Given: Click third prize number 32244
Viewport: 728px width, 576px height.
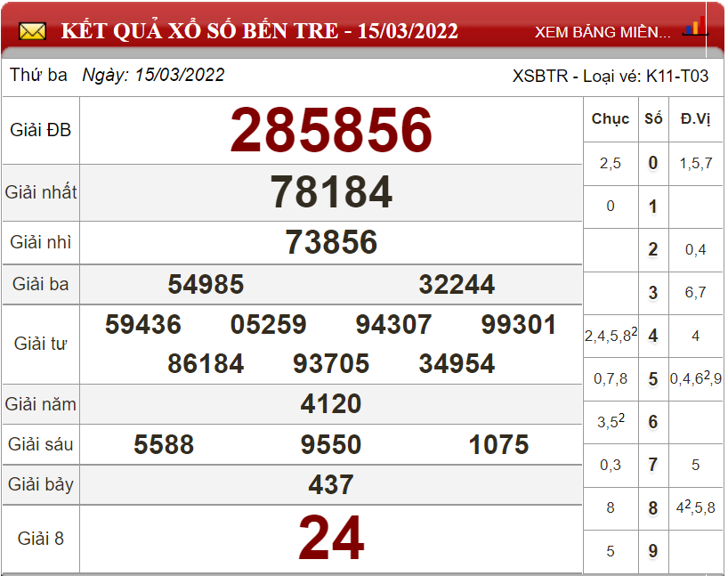Looking at the screenshot, I should [x=457, y=285].
